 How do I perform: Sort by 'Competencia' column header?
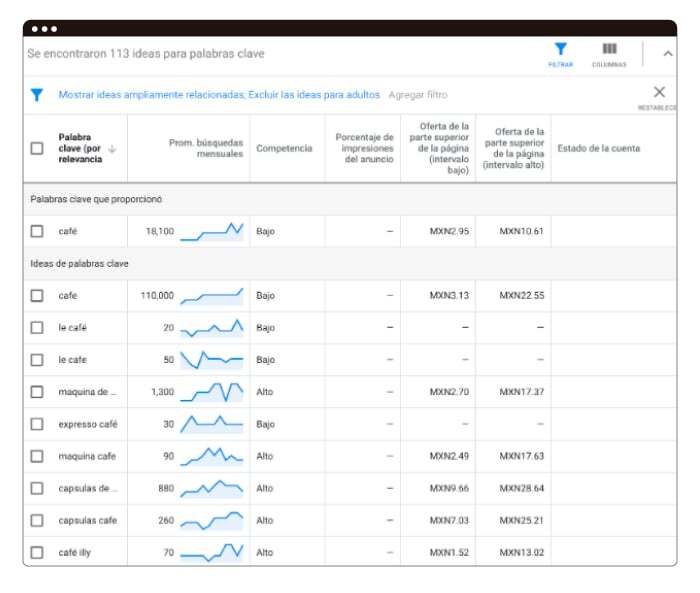coord(284,148)
